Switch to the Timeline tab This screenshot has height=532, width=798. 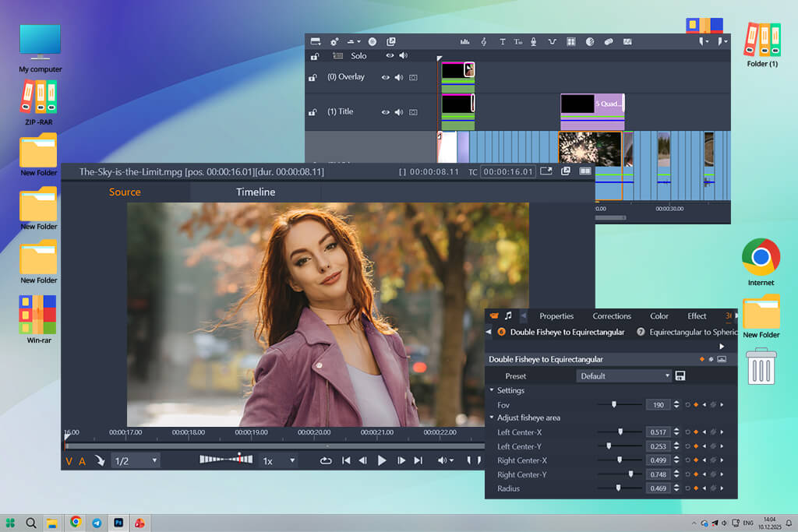click(256, 192)
